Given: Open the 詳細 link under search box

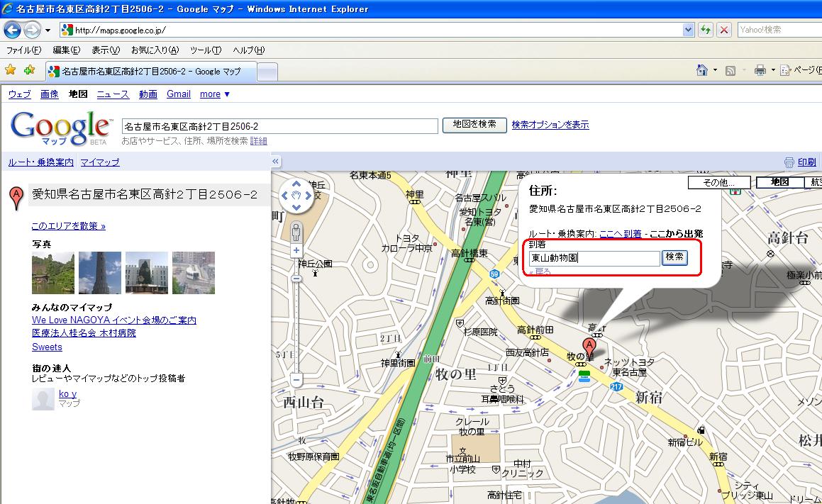Looking at the screenshot, I should tap(258, 141).
